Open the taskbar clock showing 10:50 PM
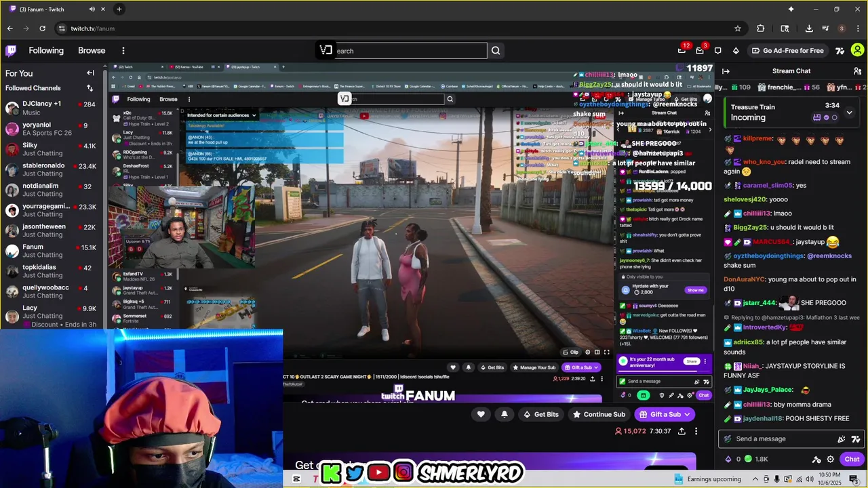This screenshot has width=868, height=488. (829, 479)
